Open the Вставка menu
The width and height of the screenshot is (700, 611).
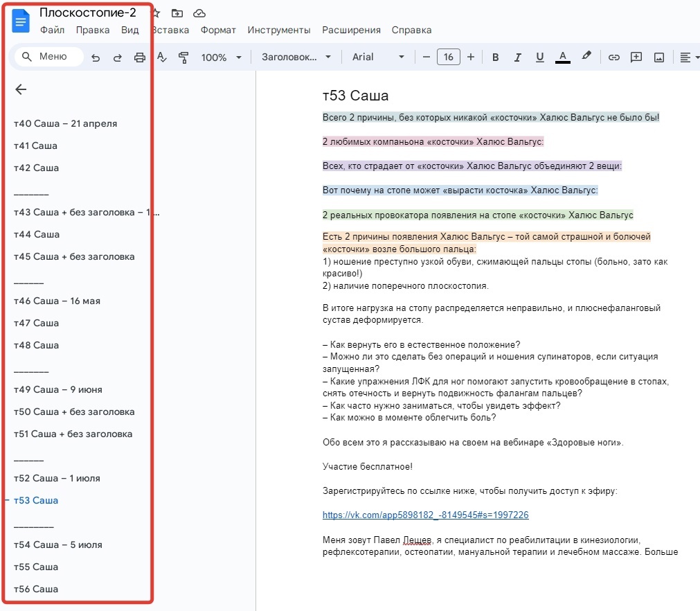(170, 30)
